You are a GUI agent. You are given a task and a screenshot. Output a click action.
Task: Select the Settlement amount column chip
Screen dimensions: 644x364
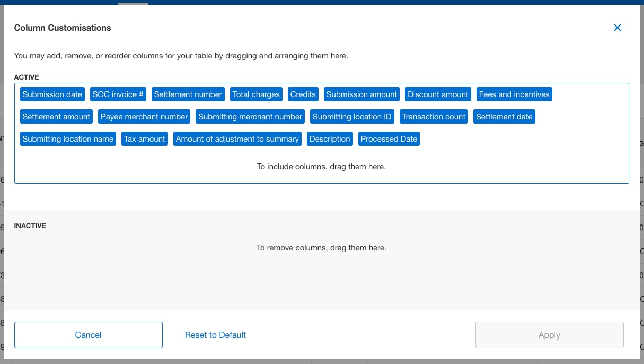pyautogui.click(x=56, y=116)
